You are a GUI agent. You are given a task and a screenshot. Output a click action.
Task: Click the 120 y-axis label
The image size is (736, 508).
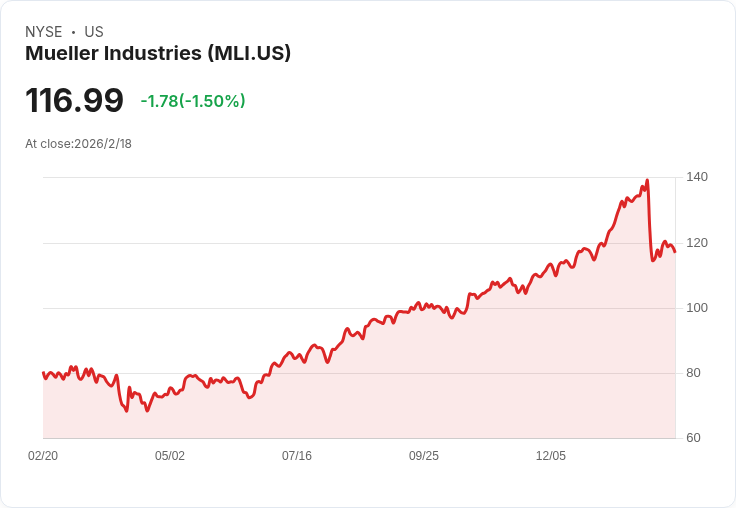(x=697, y=243)
